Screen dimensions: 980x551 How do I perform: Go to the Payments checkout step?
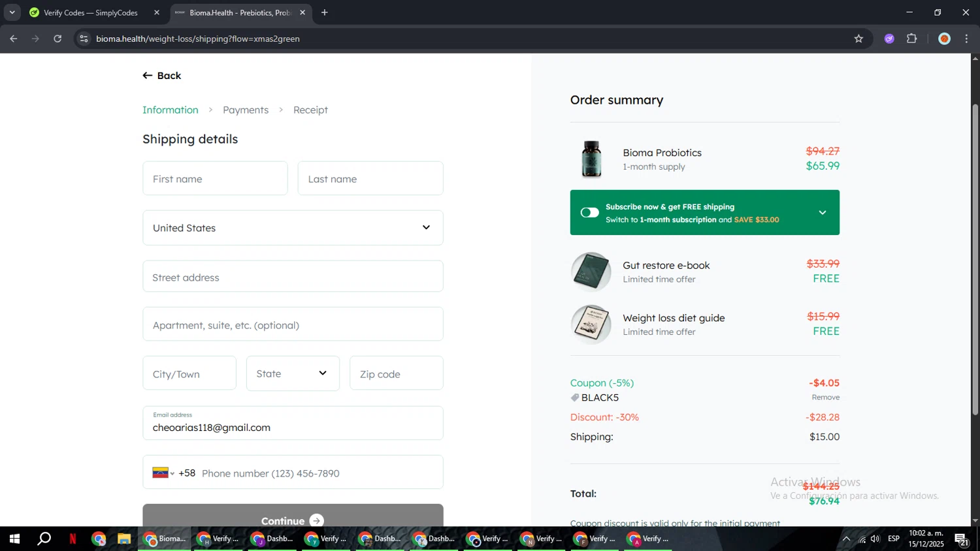[246, 110]
